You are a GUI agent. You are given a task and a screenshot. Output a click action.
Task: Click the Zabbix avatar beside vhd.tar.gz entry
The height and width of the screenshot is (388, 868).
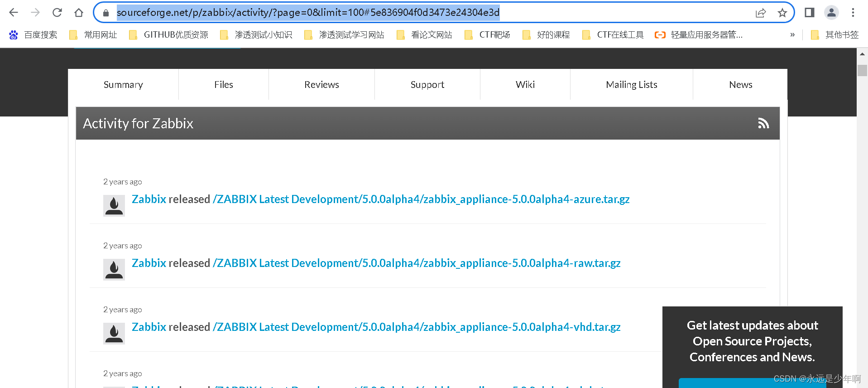click(114, 334)
